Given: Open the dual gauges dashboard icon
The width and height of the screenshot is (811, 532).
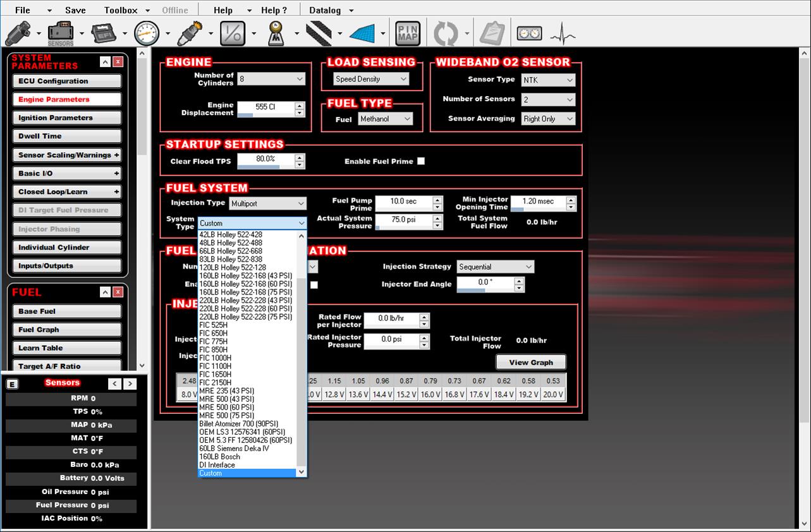Looking at the screenshot, I should click(529, 33).
